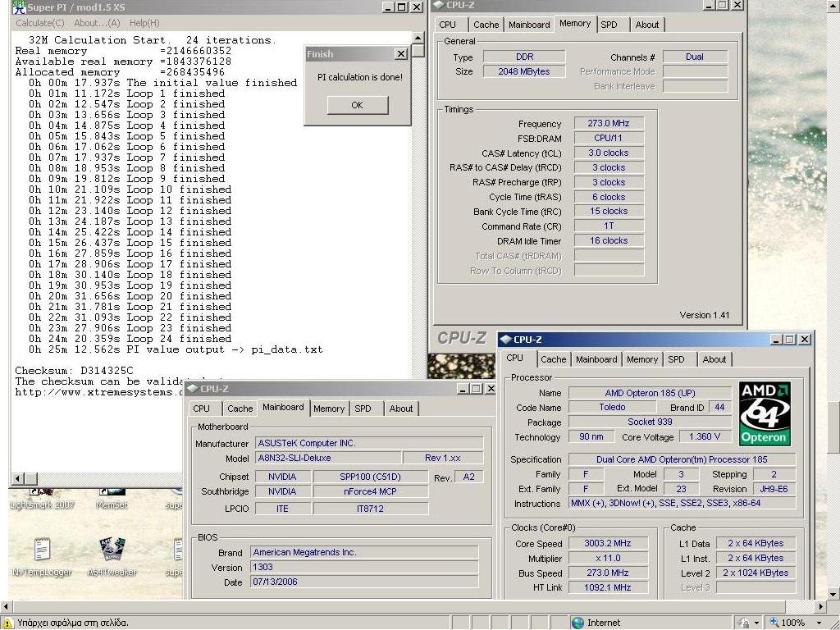This screenshot has height=630, width=840.
Task: Click the Super PI title bar icon
Action: [19, 7]
